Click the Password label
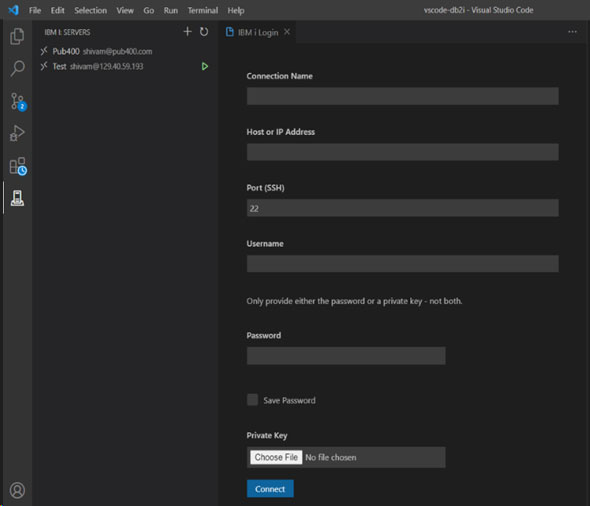The height and width of the screenshot is (506, 590). pos(264,336)
